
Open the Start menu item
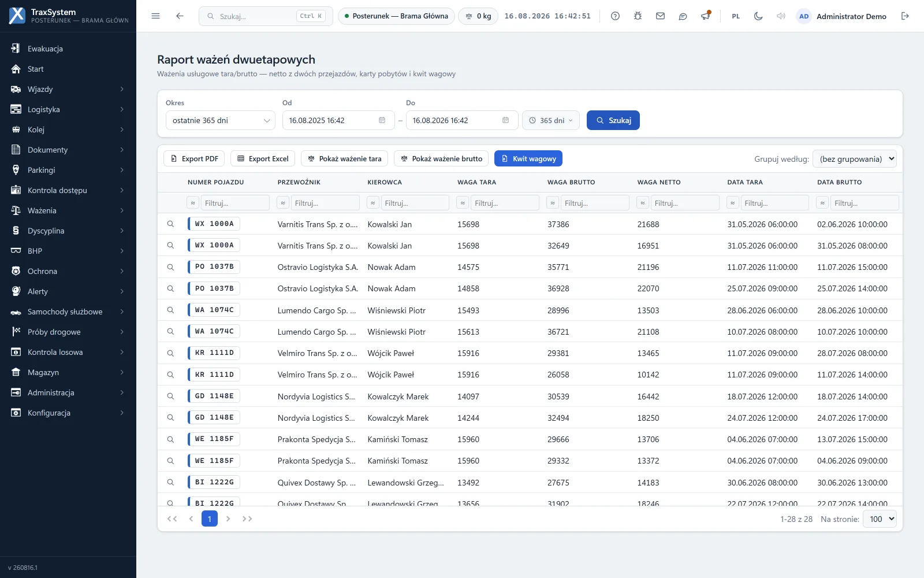pyautogui.click(x=68, y=69)
